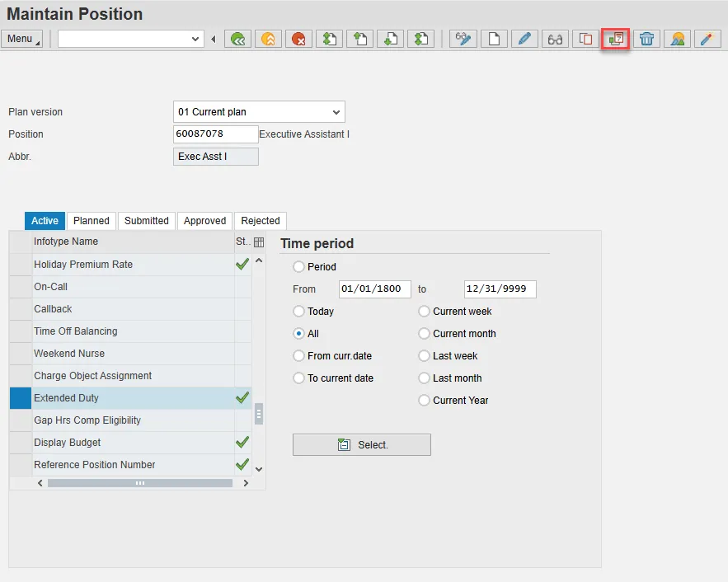The image size is (728, 582).
Task: Click the red Cancel icon
Action: tap(298, 39)
